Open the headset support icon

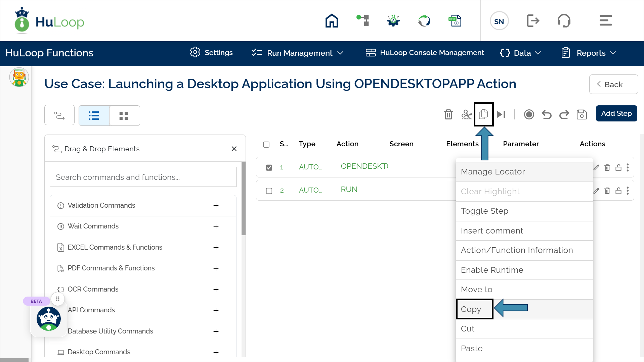click(x=564, y=21)
